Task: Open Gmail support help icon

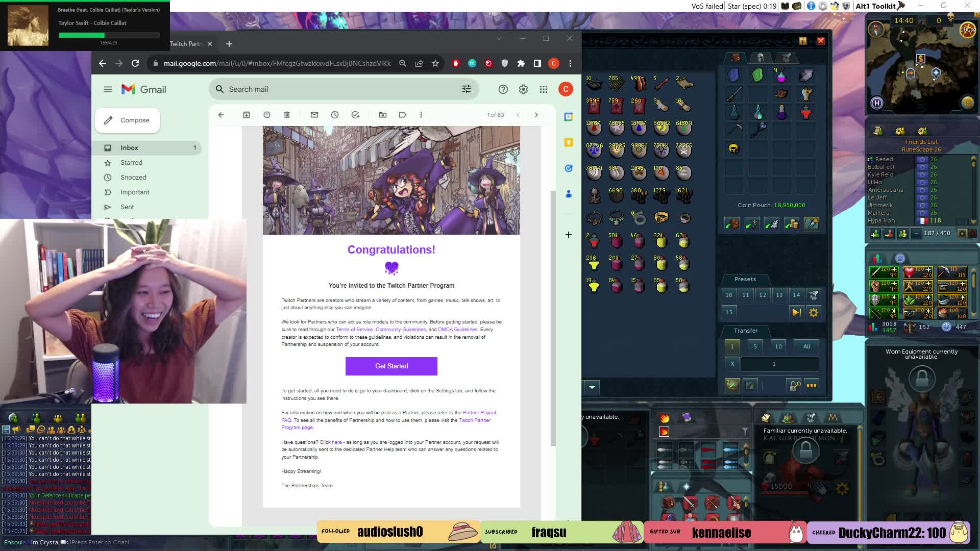Action: (503, 89)
